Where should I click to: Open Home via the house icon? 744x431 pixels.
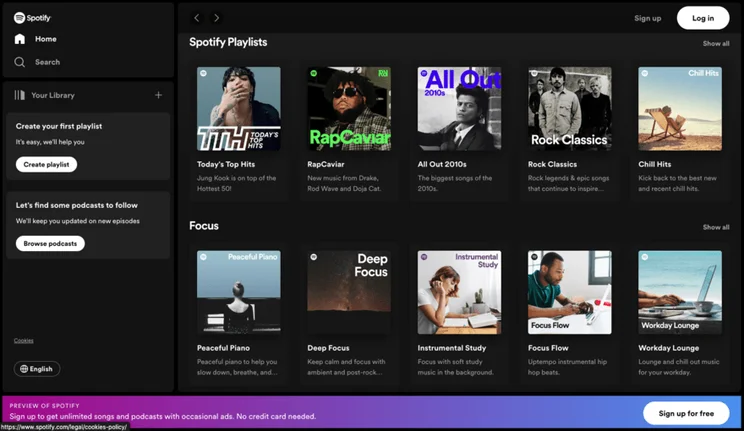19,39
